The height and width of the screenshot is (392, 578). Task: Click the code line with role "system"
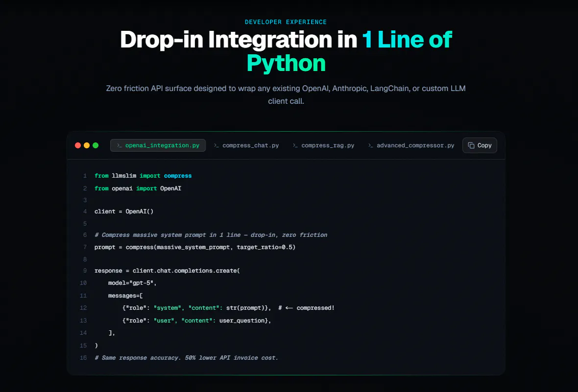(228, 308)
